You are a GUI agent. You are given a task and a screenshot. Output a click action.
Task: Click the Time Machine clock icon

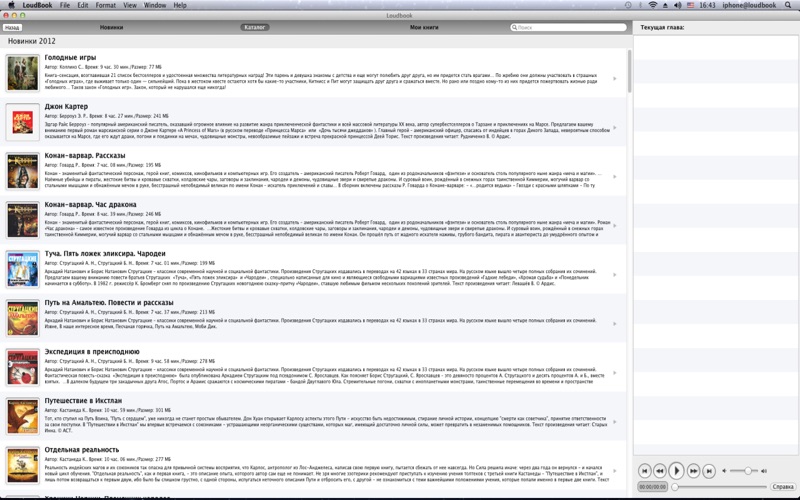628,5
